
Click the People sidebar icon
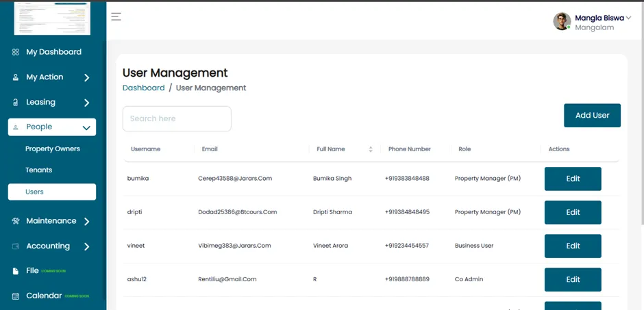(16, 127)
